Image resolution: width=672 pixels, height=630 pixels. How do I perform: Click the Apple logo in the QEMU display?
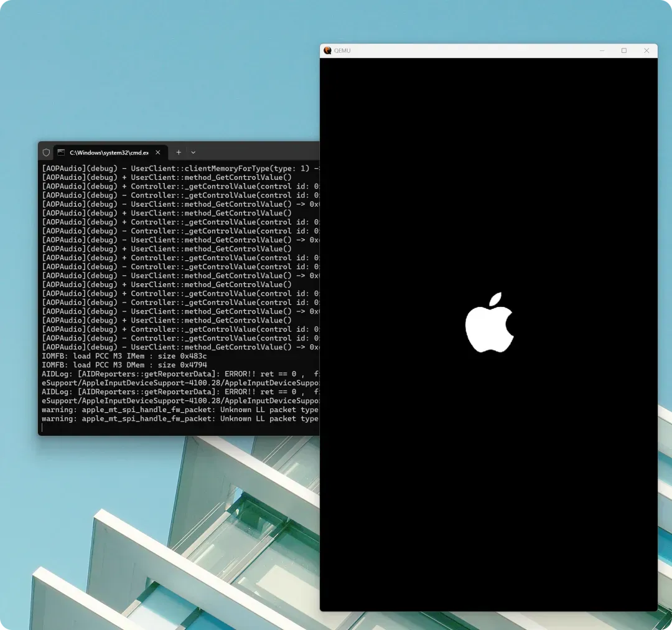click(x=490, y=322)
